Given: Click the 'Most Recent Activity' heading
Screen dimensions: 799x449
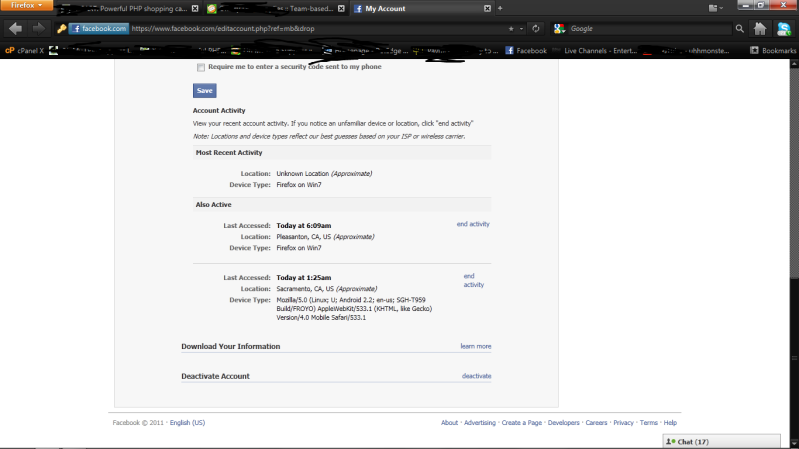Looking at the screenshot, I should click(229, 152).
